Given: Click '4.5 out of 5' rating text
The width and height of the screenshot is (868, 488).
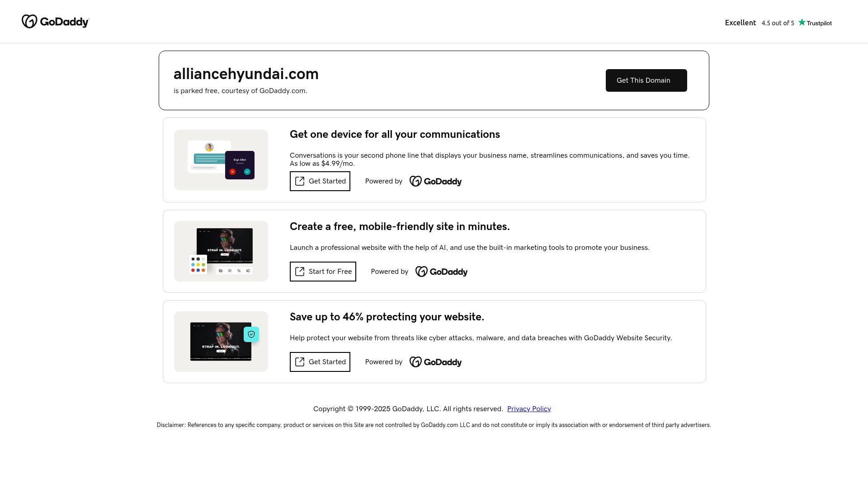Looking at the screenshot, I should point(778,23).
